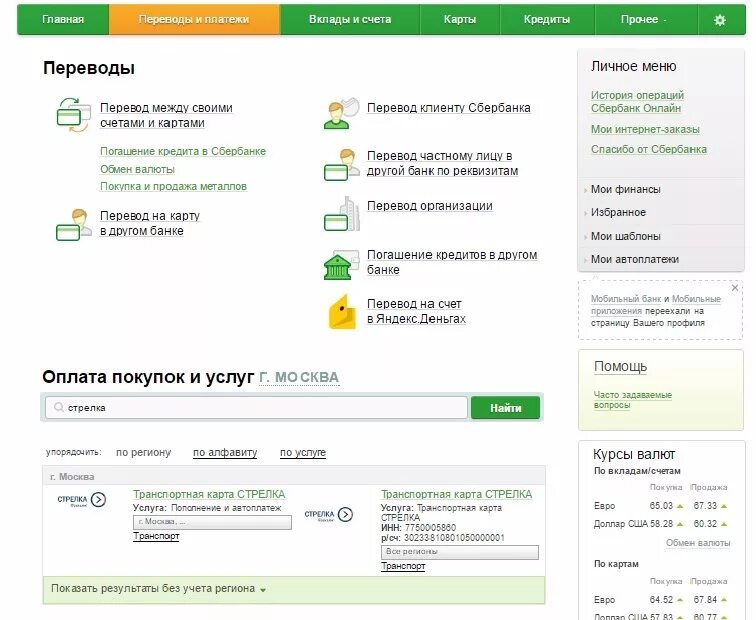Open Обмен валюты link in currency rates
The image size is (756, 620).
(x=698, y=543)
